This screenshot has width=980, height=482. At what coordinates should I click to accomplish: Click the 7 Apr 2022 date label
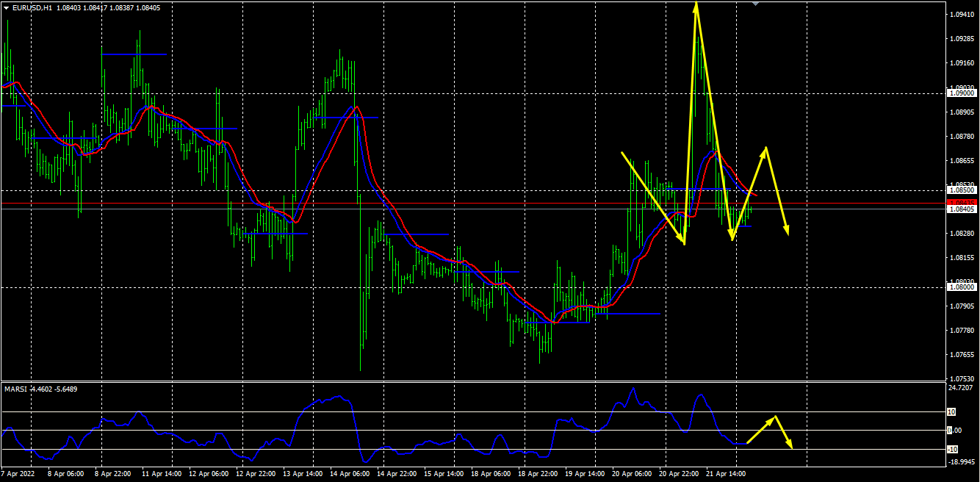(19, 474)
